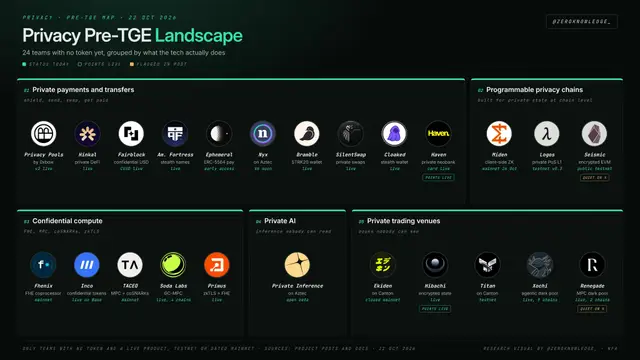The width and height of the screenshot is (640, 360).
Task: Open the Ekiden yellow kana logo
Action: pos(382,265)
